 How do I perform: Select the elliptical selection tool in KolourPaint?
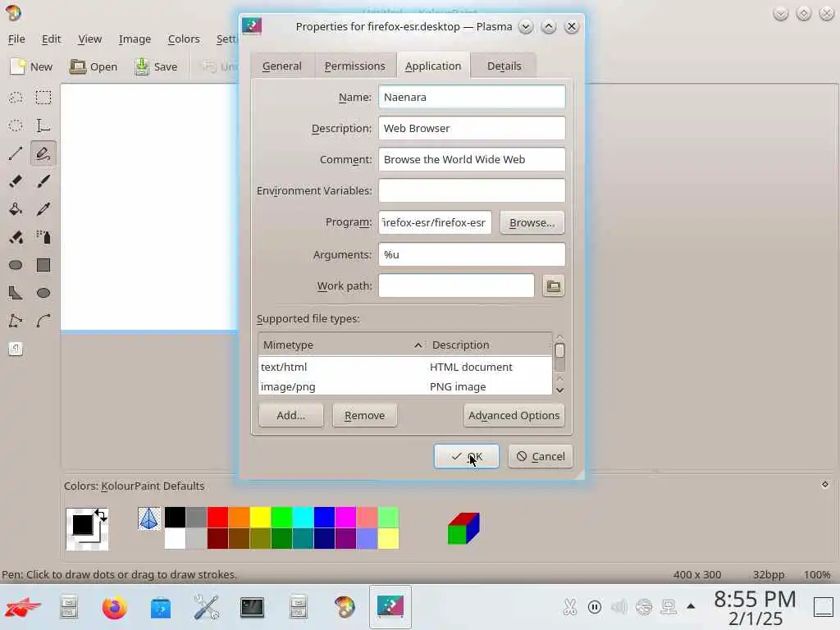tap(16, 126)
